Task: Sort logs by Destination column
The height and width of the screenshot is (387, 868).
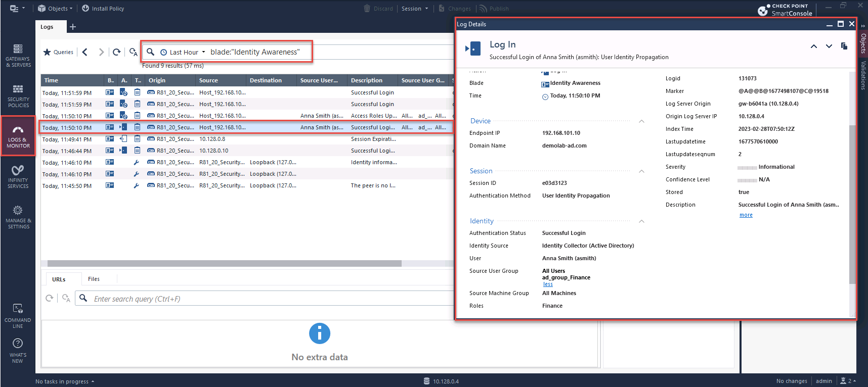Action: coord(271,80)
